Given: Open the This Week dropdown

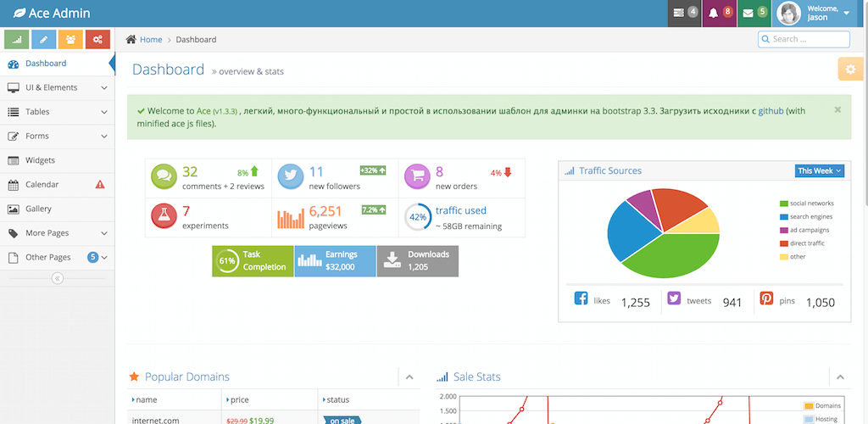Looking at the screenshot, I should click(820, 171).
